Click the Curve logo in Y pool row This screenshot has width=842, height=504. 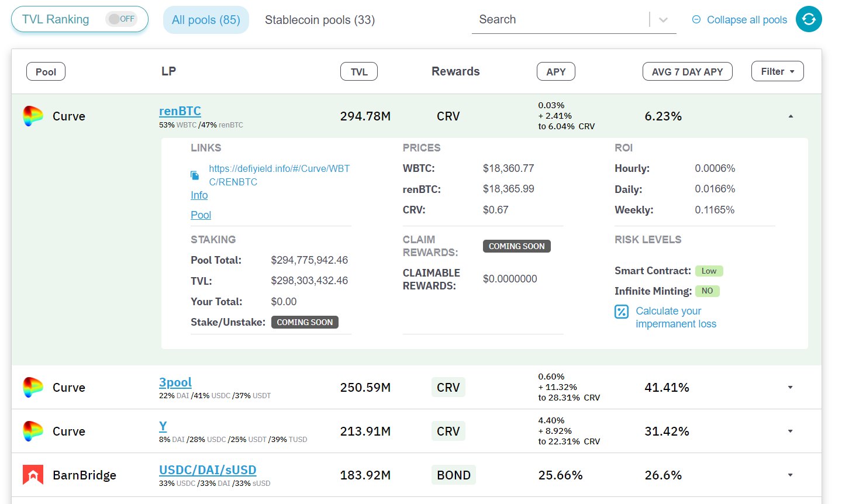pos(33,431)
